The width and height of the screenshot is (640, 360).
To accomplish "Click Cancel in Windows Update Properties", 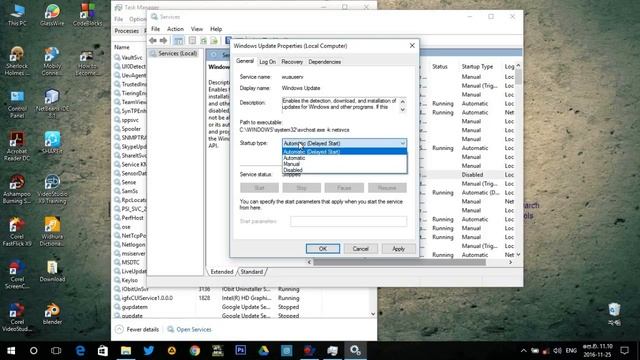I will pos(360,249).
